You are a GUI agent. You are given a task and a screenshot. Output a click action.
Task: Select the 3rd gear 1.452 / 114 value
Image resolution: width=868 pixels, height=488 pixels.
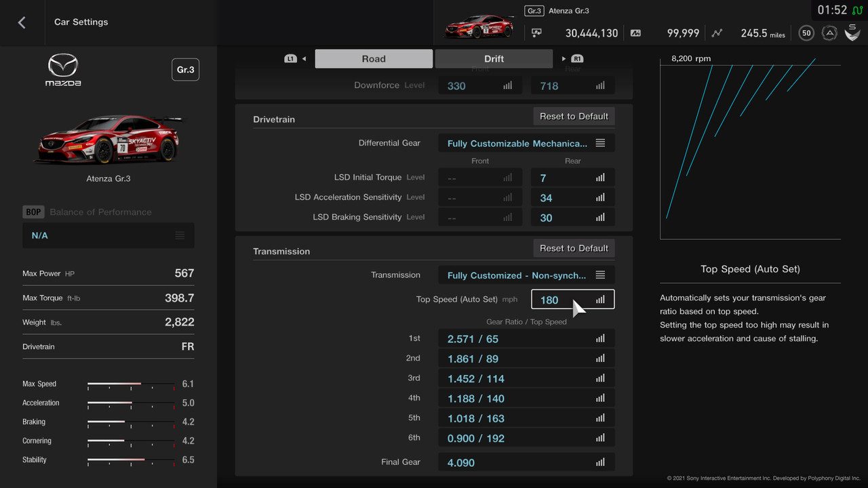[x=526, y=379]
